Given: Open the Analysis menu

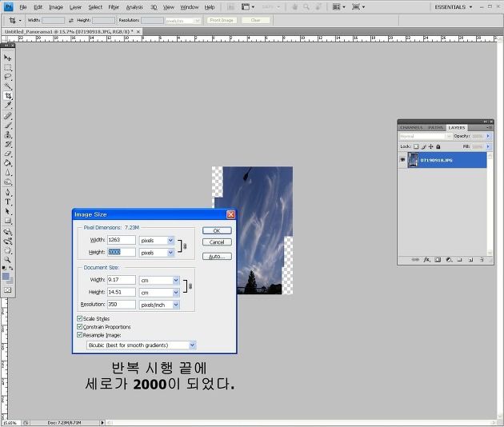Looking at the screenshot, I should [x=134, y=7].
